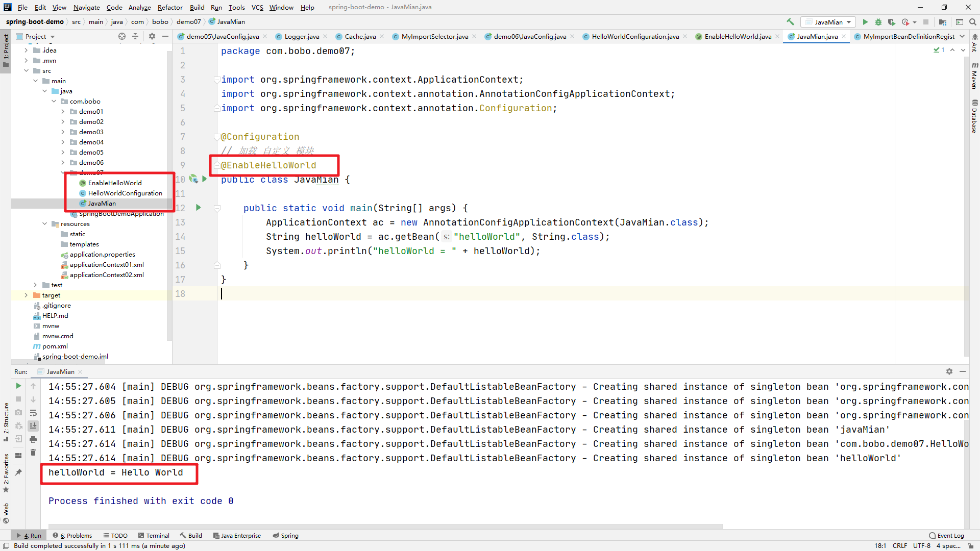Click the console horizontal scrollbar
Viewport: 980px width, 551px height.
click(385, 526)
